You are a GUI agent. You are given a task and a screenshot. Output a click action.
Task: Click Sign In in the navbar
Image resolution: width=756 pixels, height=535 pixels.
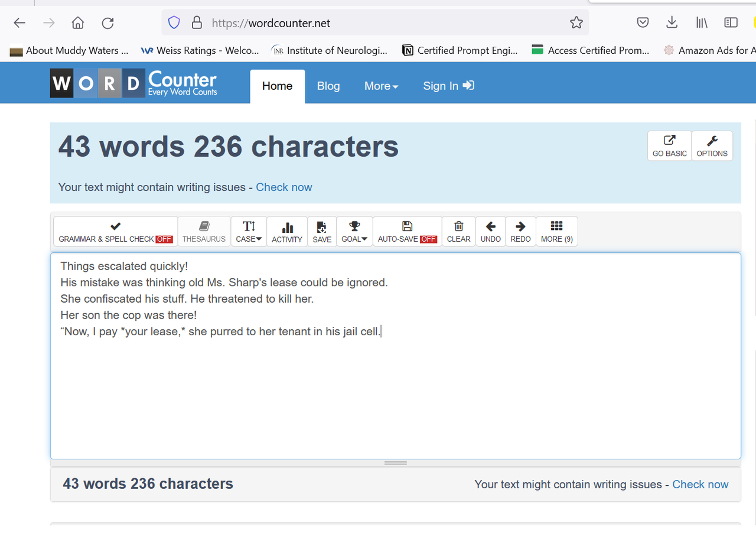pos(448,86)
